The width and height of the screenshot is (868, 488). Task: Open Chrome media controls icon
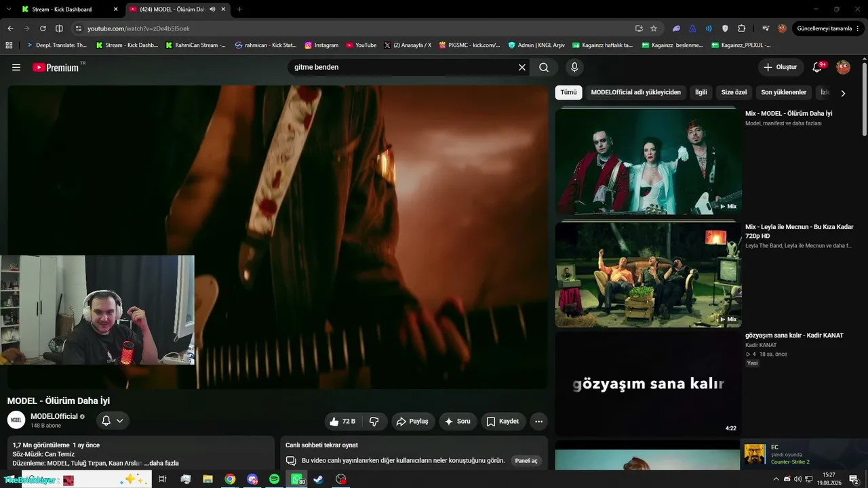(766, 28)
